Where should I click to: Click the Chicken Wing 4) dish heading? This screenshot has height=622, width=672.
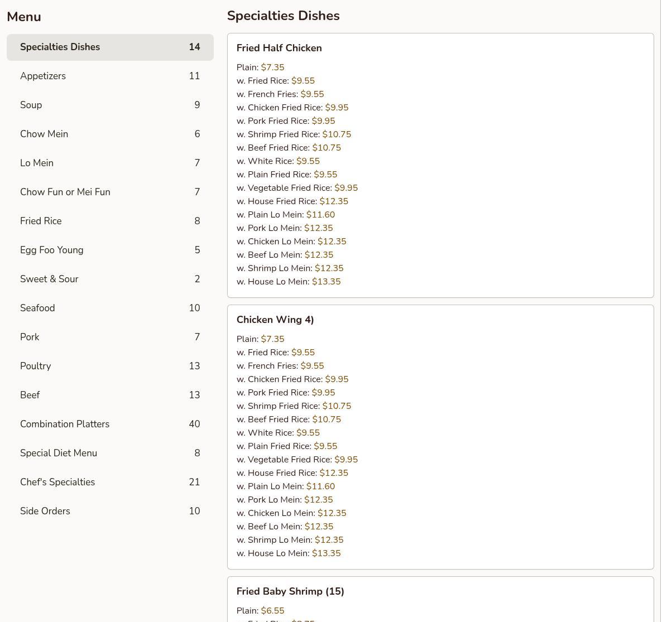(x=275, y=320)
